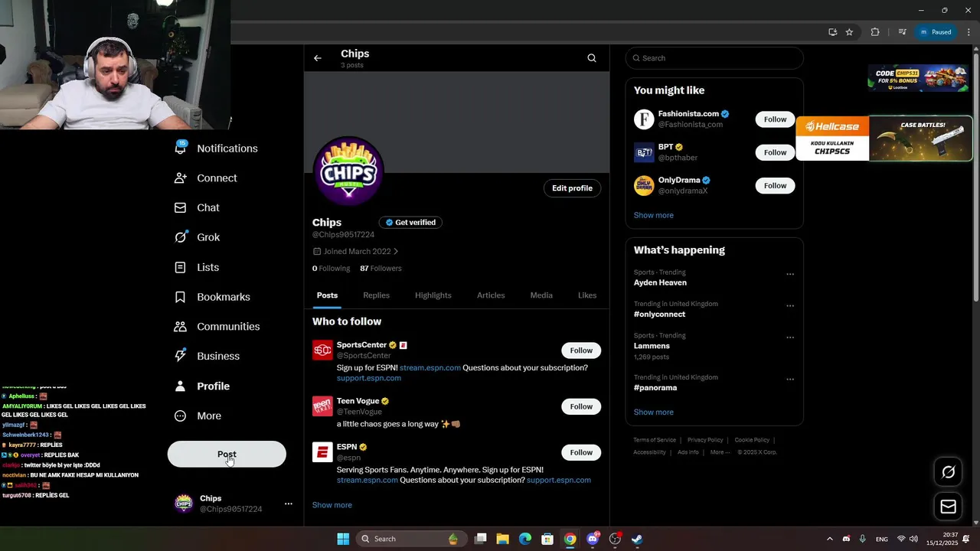The height and width of the screenshot is (551, 980).
Task: Bookmark page with browser star icon
Action: coord(849,32)
